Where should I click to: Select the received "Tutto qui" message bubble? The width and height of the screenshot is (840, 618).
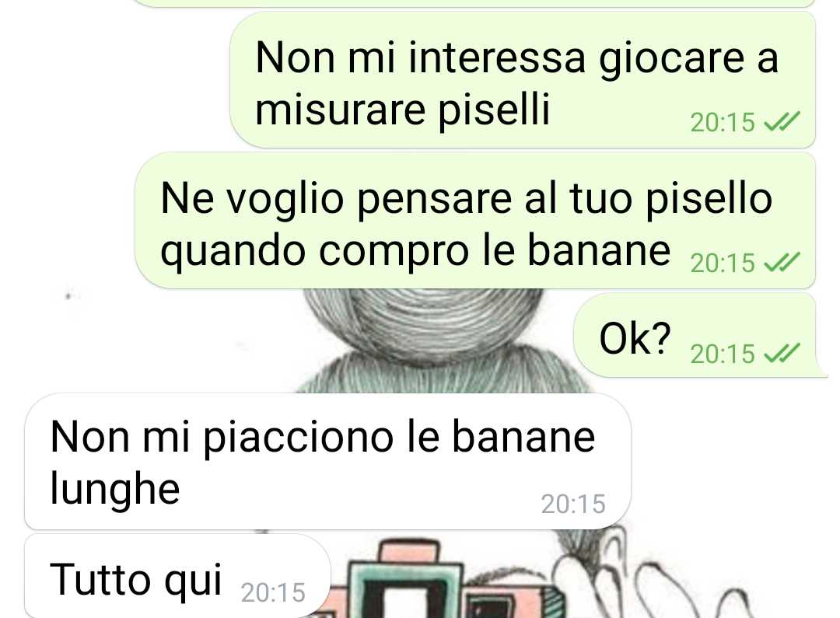(177, 576)
